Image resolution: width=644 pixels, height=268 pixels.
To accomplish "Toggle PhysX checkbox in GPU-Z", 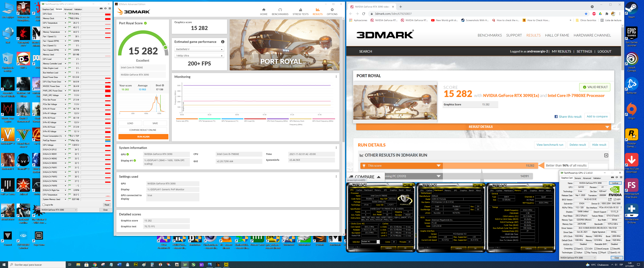I will tap(600, 253).
